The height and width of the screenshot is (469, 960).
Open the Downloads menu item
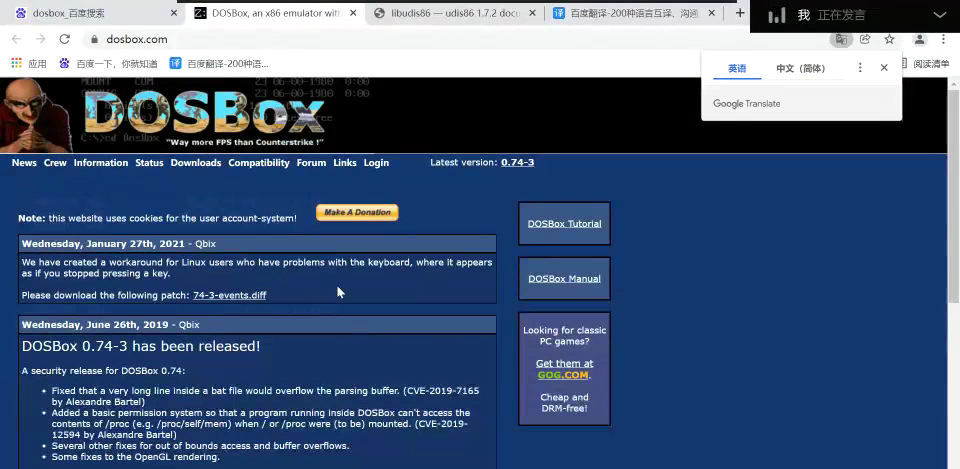point(196,163)
